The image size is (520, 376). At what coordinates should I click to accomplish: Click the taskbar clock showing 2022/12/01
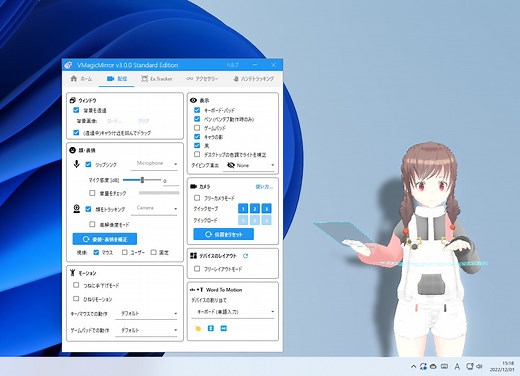tap(503, 366)
